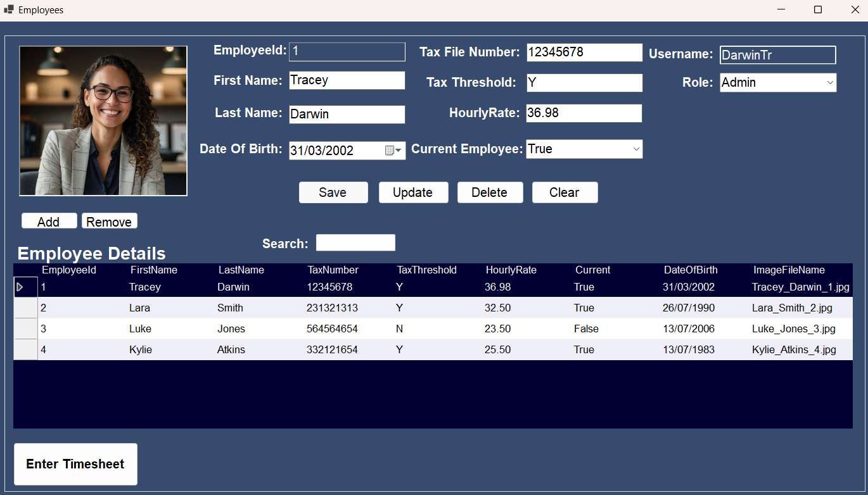The width and height of the screenshot is (868, 495).
Task: Click the Save button
Action: pyautogui.click(x=333, y=192)
